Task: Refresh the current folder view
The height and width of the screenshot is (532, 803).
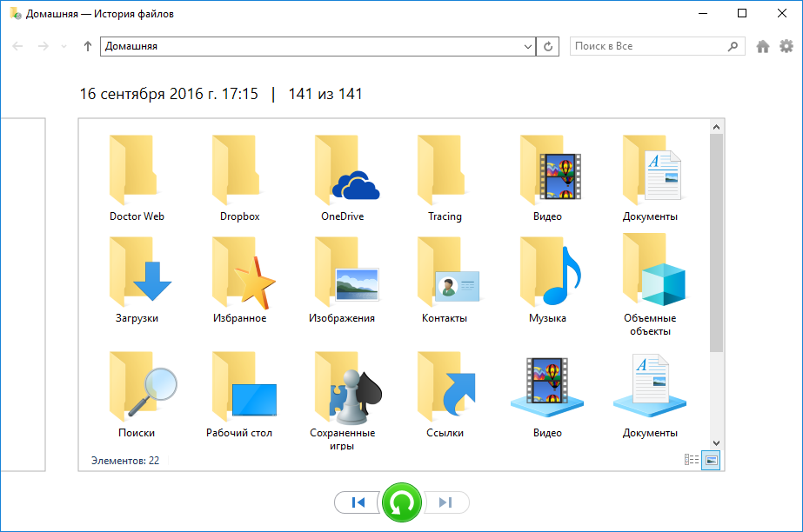Action: 548,46
